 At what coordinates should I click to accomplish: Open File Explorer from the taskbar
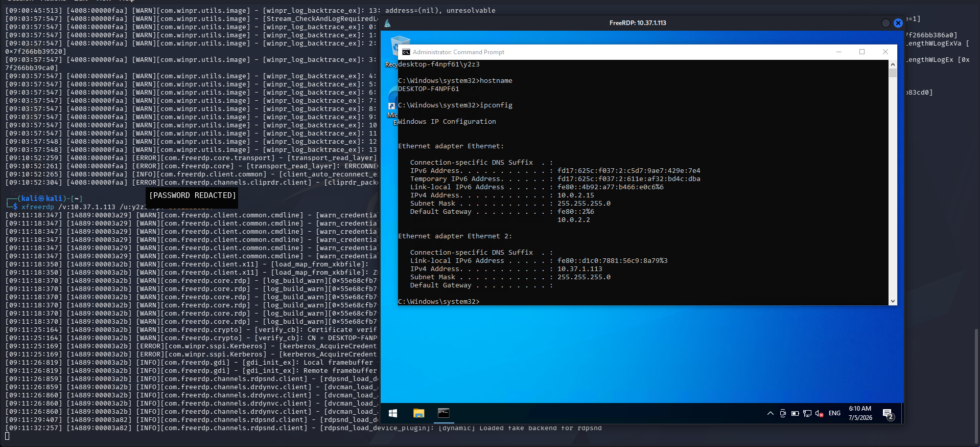point(419,413)
